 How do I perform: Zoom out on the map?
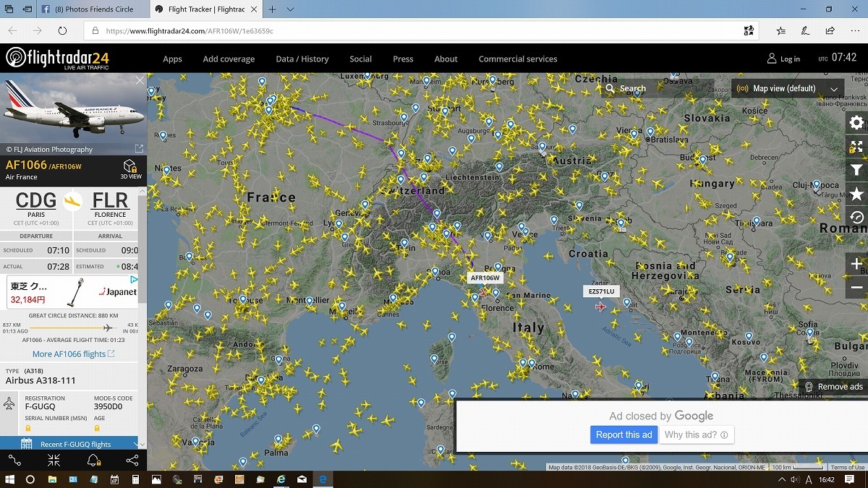pyautogui.click(x=856, y=287)
